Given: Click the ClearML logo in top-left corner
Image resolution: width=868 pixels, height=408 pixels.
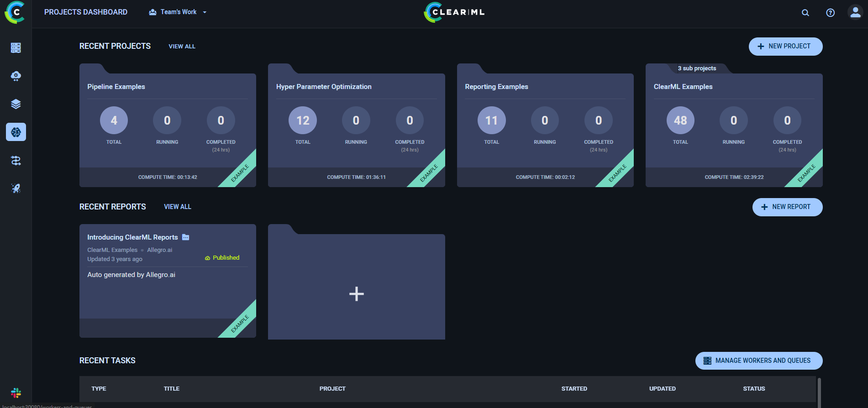Looking at the screenshot, I should tap(15, 12).
